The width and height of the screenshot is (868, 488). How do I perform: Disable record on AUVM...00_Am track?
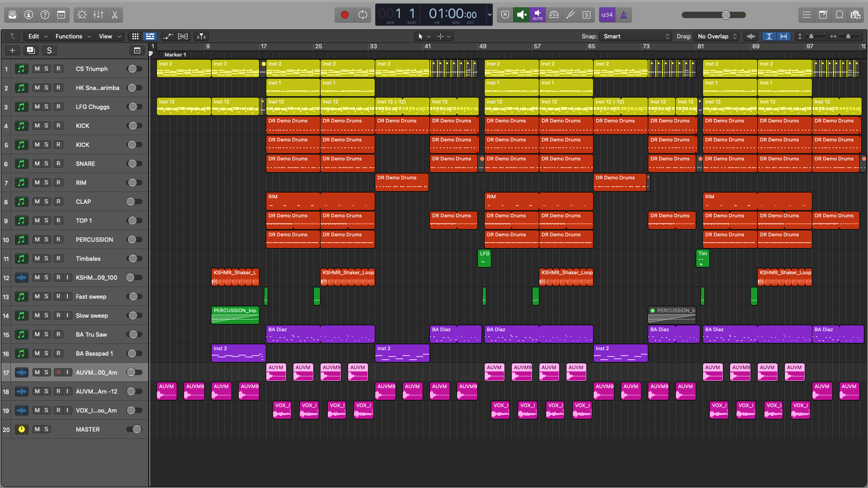pos(58,372)
